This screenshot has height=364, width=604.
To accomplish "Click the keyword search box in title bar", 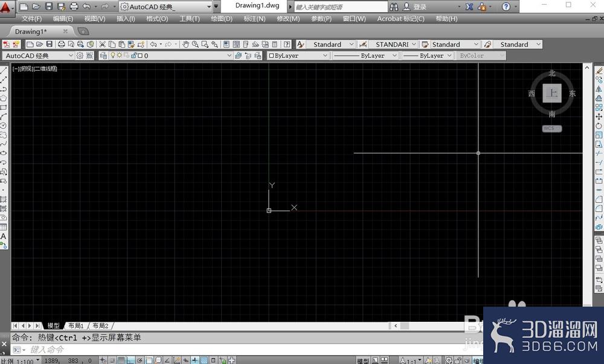I will (341, 7).
